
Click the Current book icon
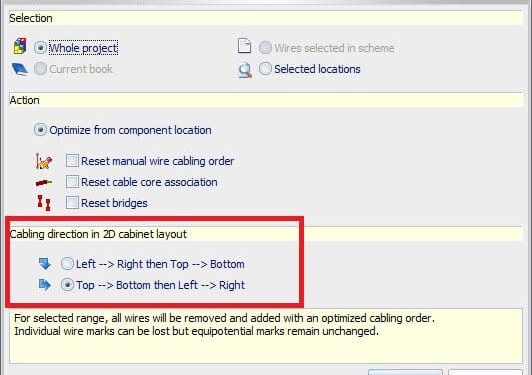point(20,69)
